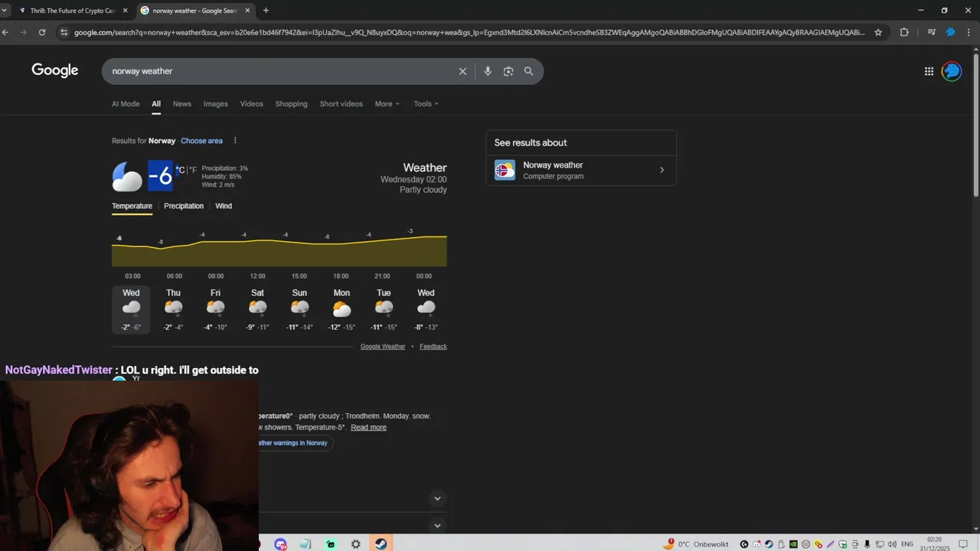Select the Temperature chart tab
The image size is (980, 551).
[x=132, y=206]
